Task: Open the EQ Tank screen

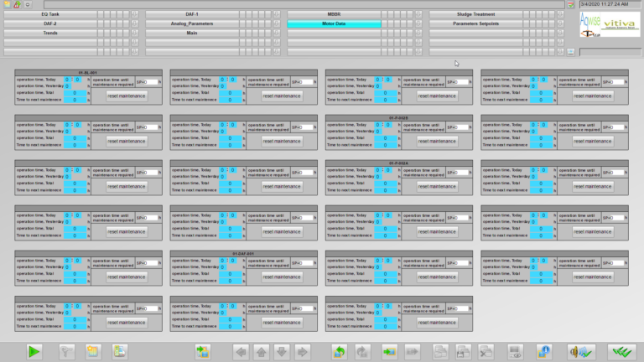Action: (50, 14)
